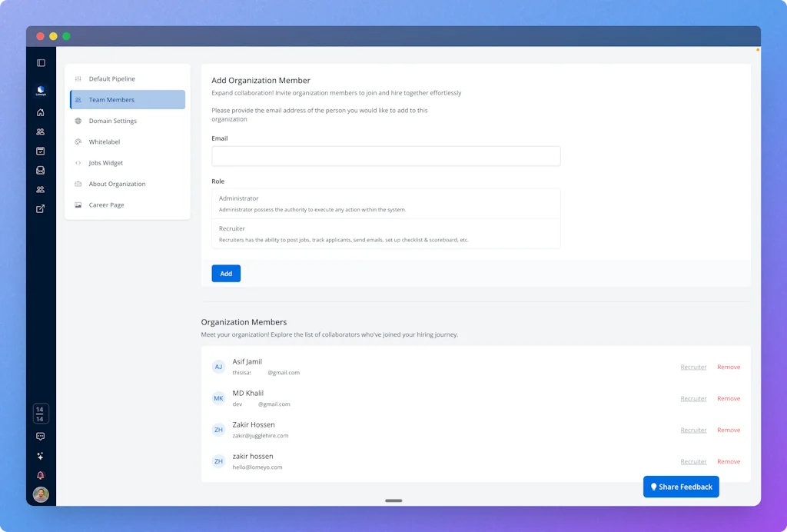Screen dimensions: 787x532
Task: Remove MD Khalil from the organization
Action: click(729, 398)
